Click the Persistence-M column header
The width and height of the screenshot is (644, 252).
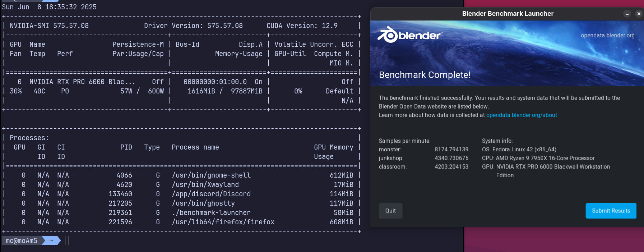[x=138, y=44]
